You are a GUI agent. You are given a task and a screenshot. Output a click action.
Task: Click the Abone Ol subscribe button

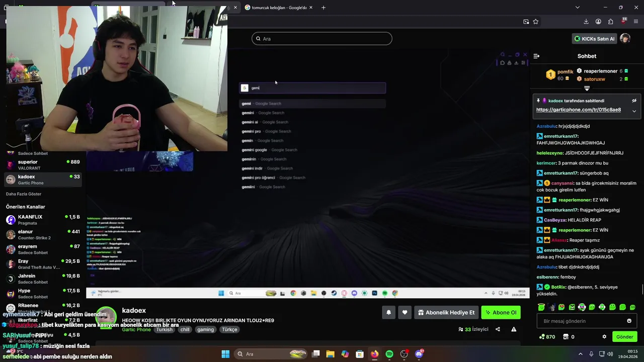click(x=501, y=313)
